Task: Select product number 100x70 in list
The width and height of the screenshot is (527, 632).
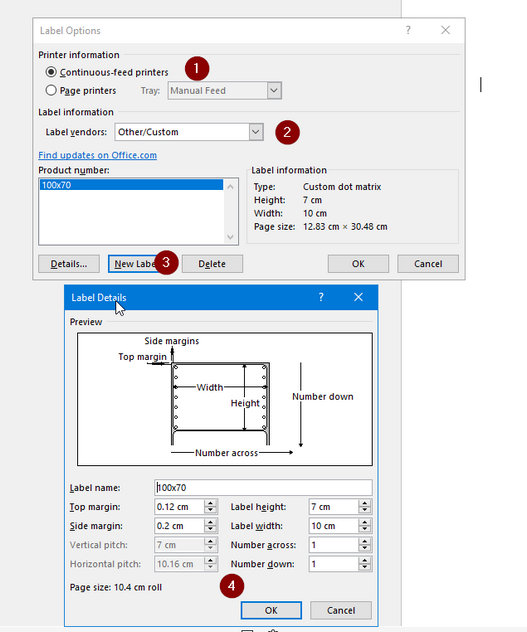Action: click(131, 185)
